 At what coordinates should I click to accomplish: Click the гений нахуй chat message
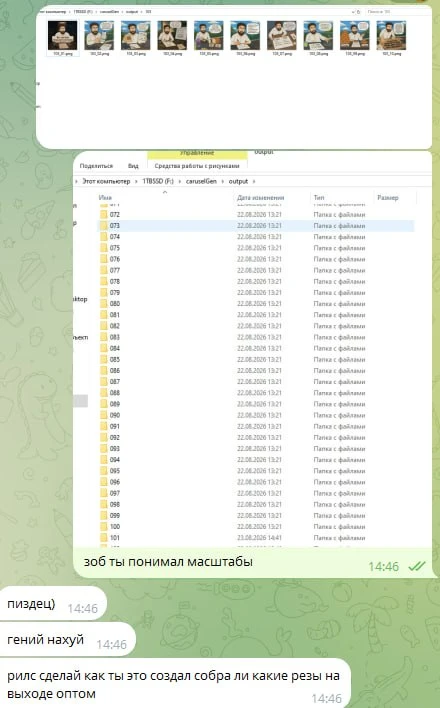tap(67, 640)
